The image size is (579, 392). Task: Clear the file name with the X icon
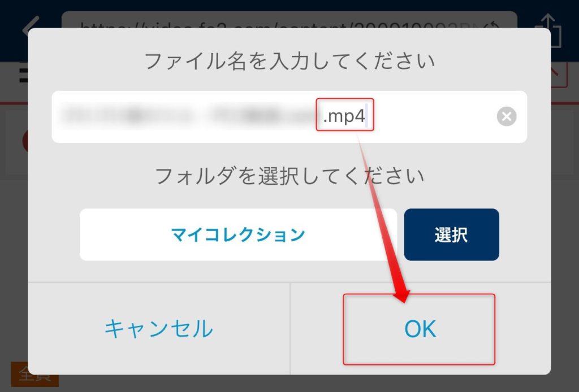pos(507,116)
